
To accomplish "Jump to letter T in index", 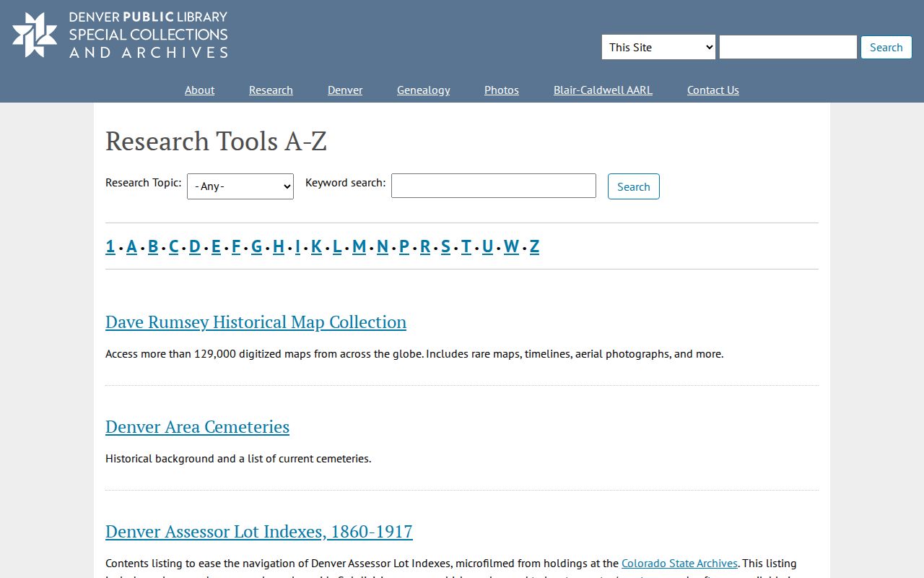I will 466,246.
